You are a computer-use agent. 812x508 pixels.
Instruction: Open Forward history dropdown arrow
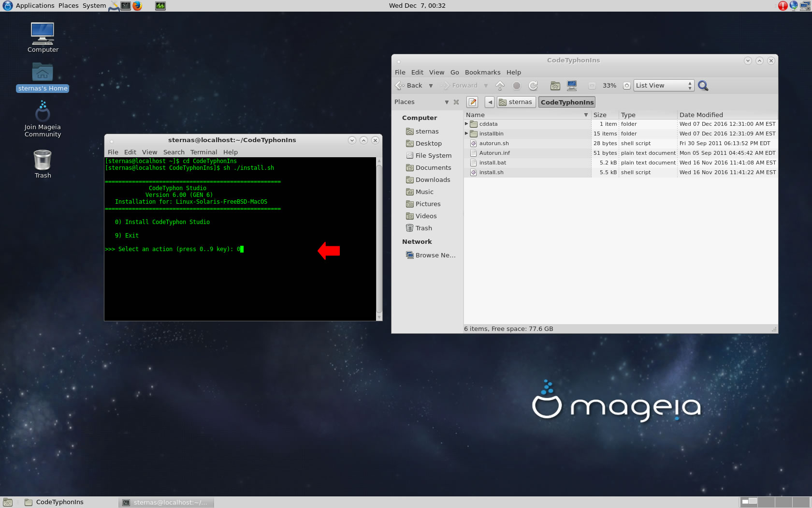point(486,86)
